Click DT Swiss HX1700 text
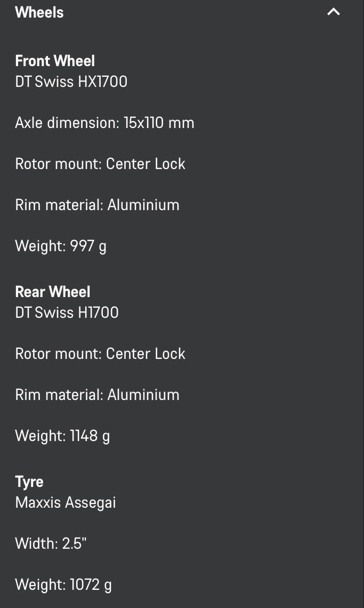 [71, 82]
